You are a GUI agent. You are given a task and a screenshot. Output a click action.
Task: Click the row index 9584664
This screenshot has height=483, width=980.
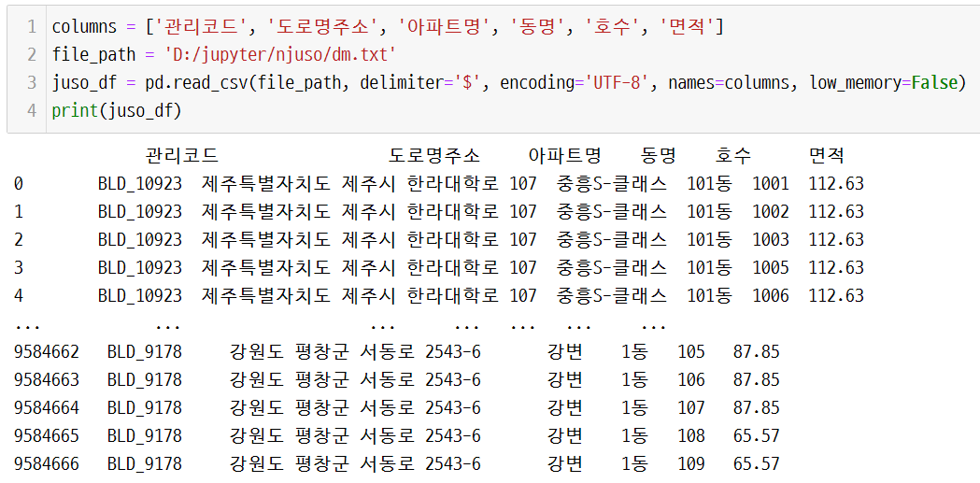click(x=47, y=407)
